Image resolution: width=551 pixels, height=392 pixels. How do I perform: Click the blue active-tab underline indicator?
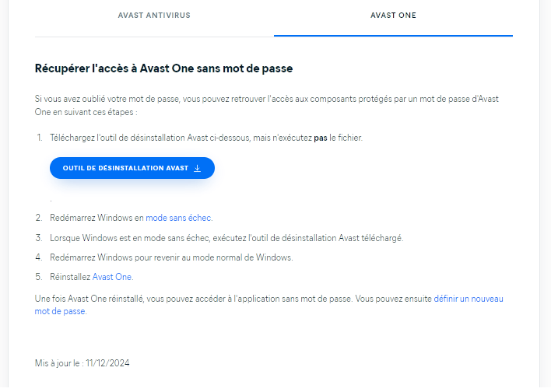click(x=393, y=36)
